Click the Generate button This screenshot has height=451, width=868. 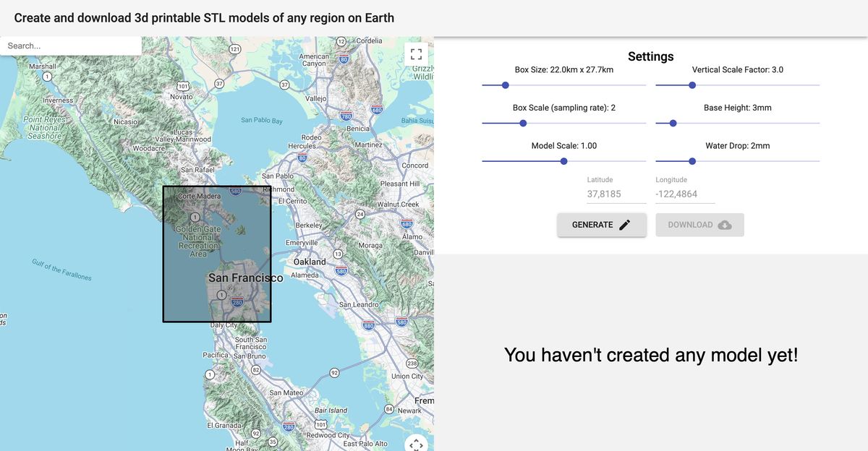click(602, 225)
